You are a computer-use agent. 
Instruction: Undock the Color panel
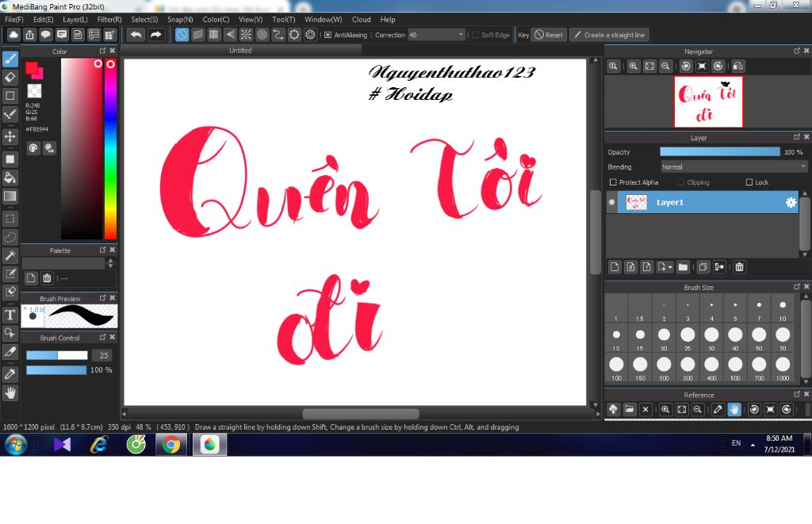[102, 51]
